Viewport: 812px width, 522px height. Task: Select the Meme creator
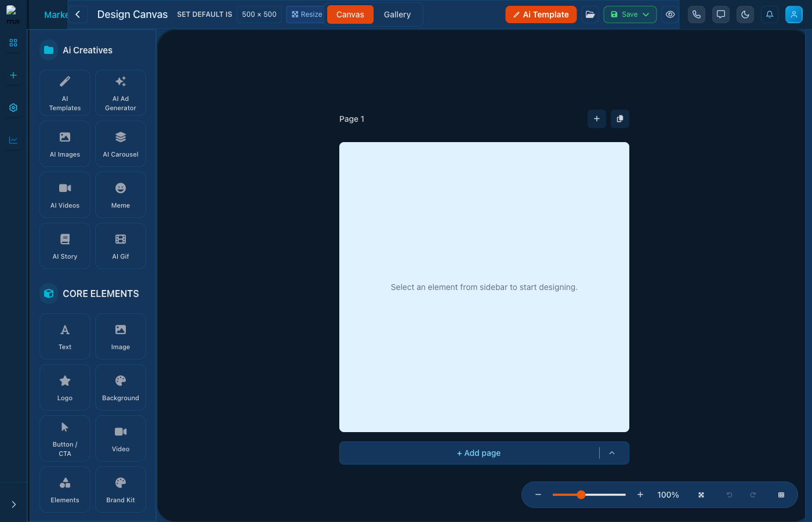[121, 195]
